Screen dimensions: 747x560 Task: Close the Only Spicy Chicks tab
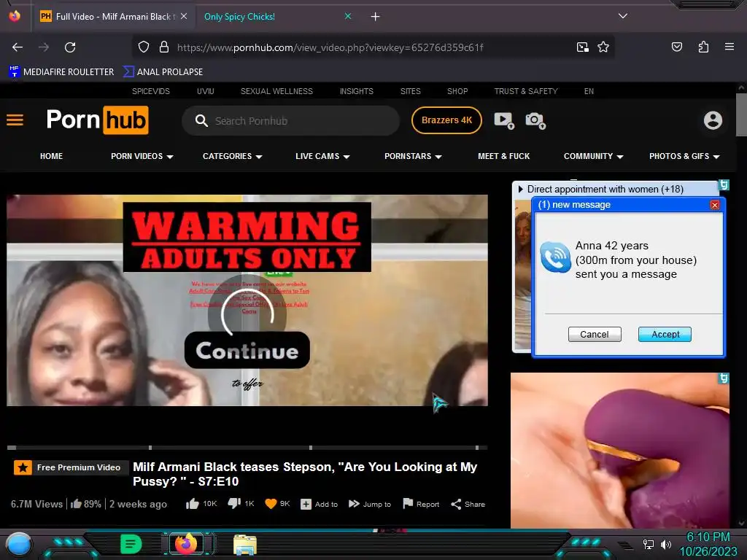tap(348, 16)
